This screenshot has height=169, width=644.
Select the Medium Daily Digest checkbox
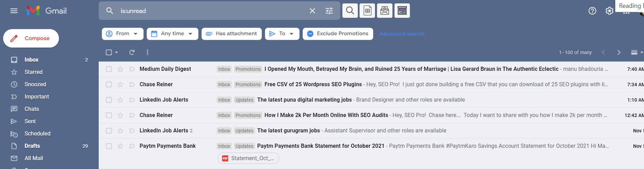(109, 69)
